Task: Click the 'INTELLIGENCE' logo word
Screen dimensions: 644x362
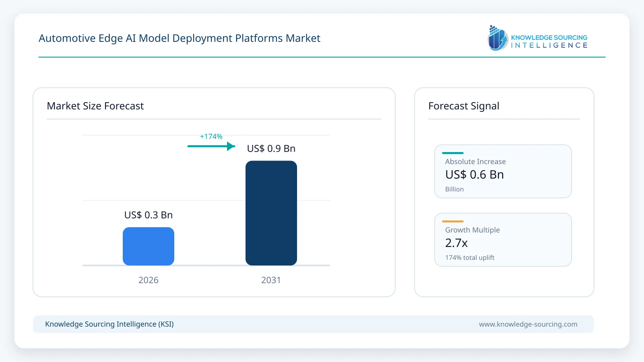Action: (549, 45)
